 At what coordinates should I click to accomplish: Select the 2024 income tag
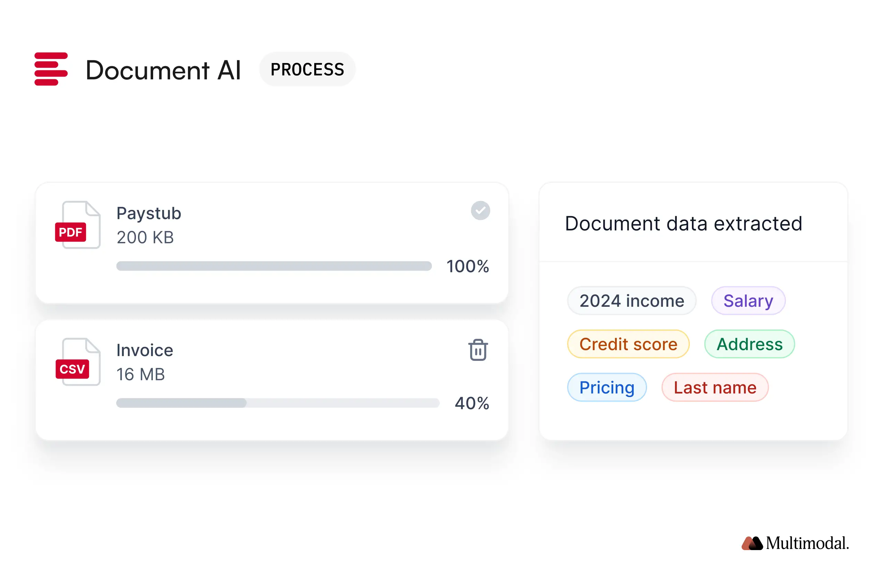(631, 301)
